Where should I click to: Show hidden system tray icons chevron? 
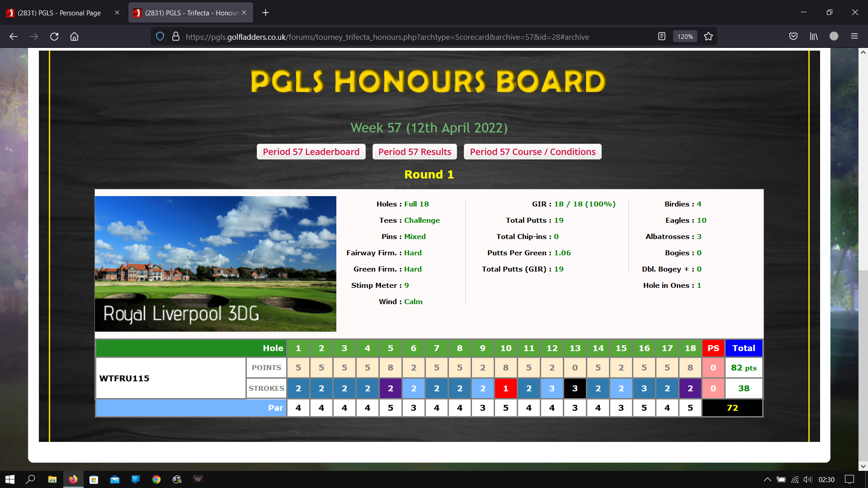click(x=767, y=479)
